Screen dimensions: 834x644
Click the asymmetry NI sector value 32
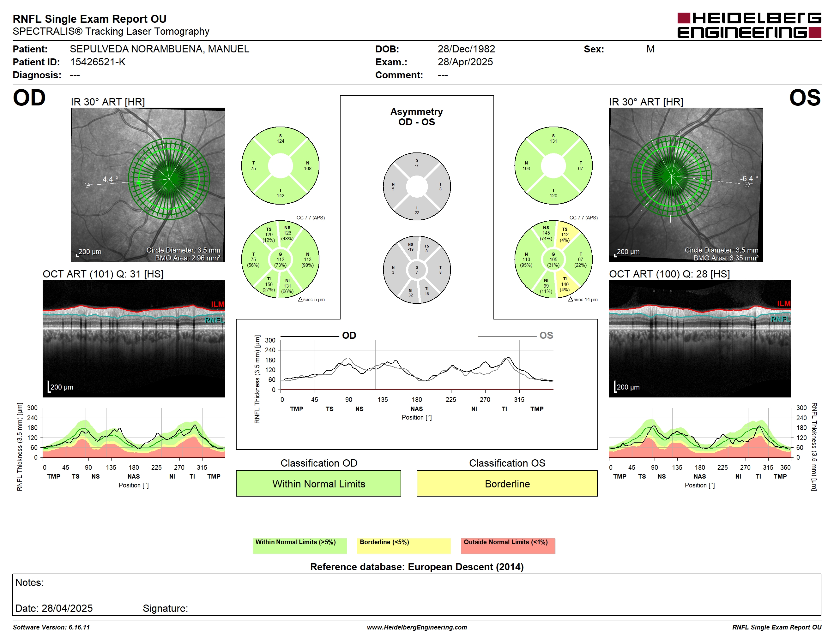410,295
